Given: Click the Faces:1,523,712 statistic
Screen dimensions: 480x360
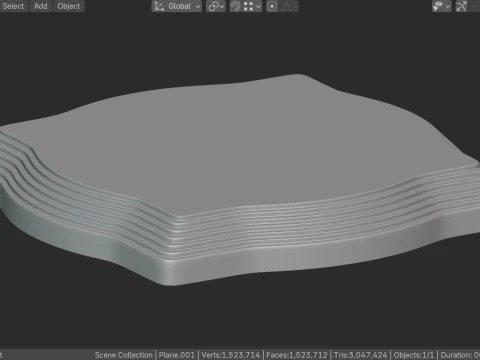Looking at the screenshot, I should click(x=297, y=355).
